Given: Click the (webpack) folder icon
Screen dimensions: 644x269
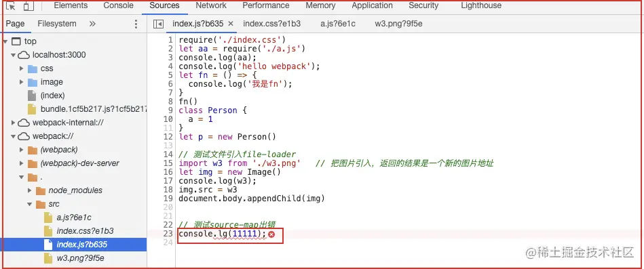Looking at the screenshot, I should point(33,150).
